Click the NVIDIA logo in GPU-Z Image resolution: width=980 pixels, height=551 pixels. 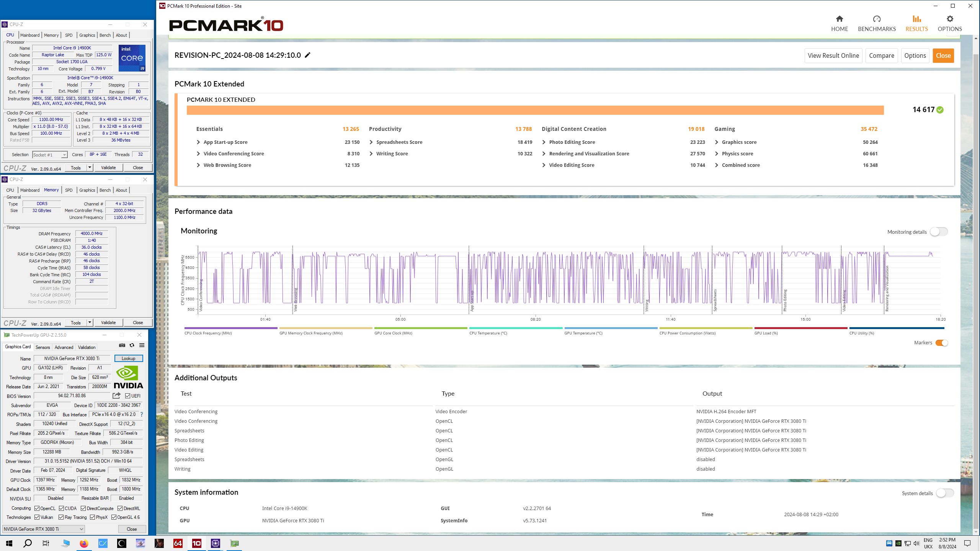(128, 377)
